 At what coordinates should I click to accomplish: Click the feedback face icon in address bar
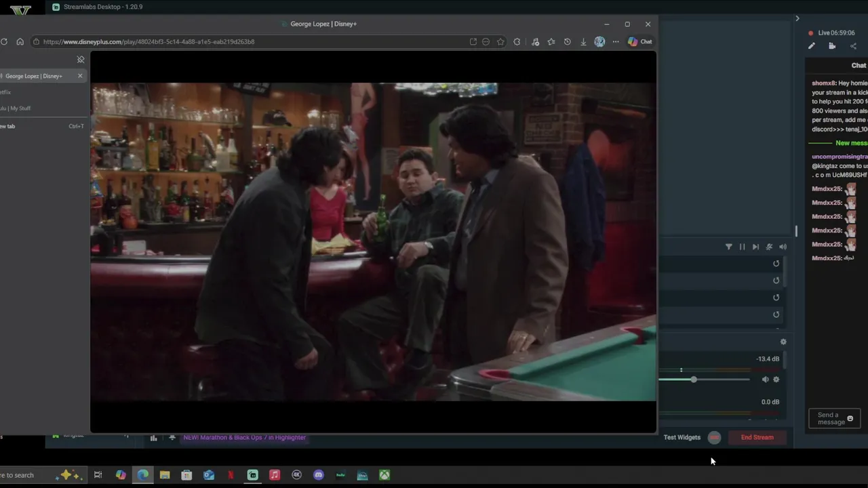click(x=486, y=41)
